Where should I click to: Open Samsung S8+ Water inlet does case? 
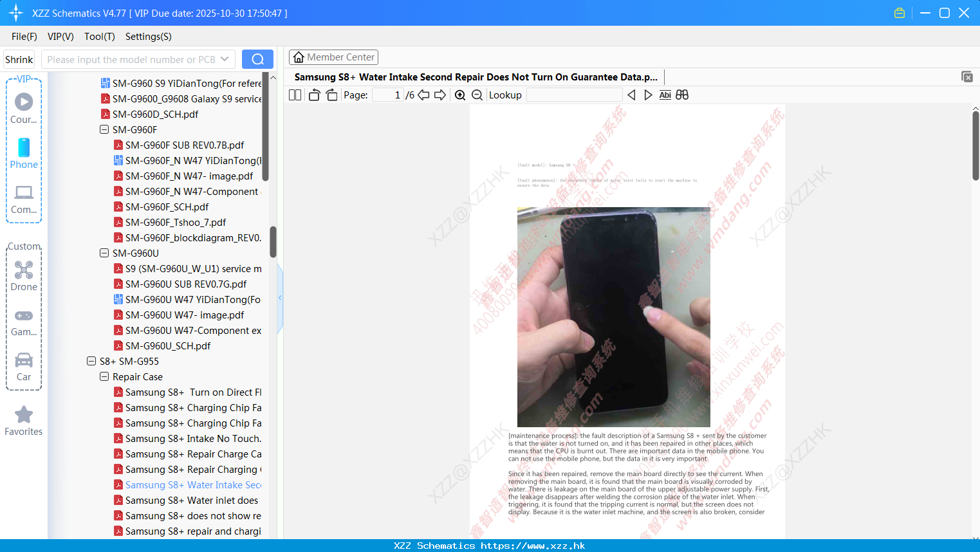coord(186,500)
